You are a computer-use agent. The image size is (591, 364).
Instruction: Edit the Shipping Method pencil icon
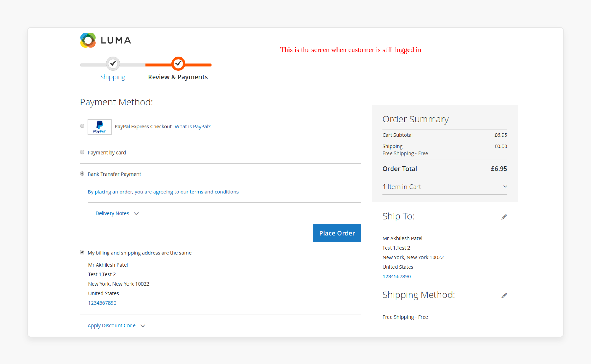coord(504,295)
